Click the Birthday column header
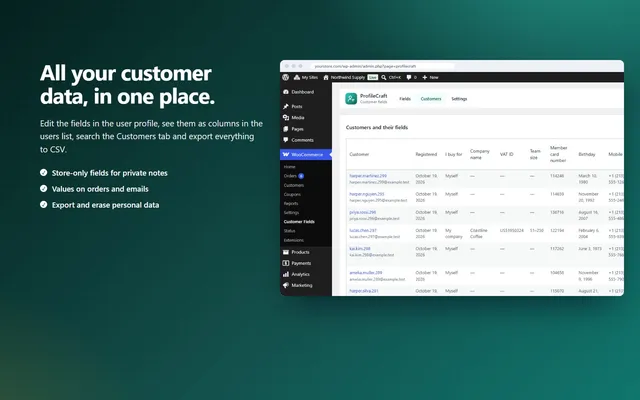 click(587, 154)
